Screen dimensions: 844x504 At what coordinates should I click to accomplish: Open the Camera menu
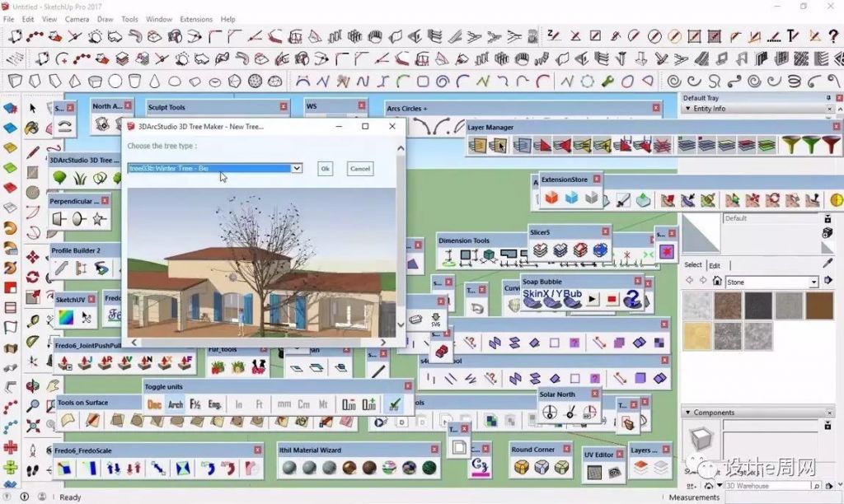(77, 19)
